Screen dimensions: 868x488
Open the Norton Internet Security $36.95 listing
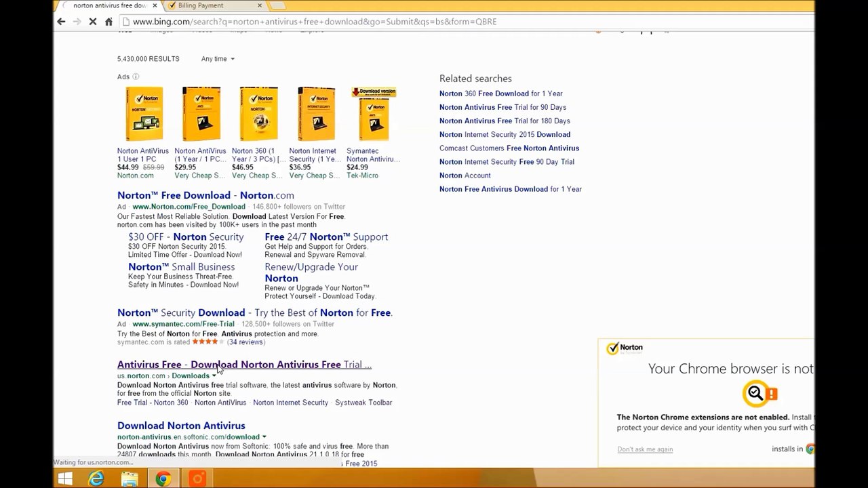315,155
